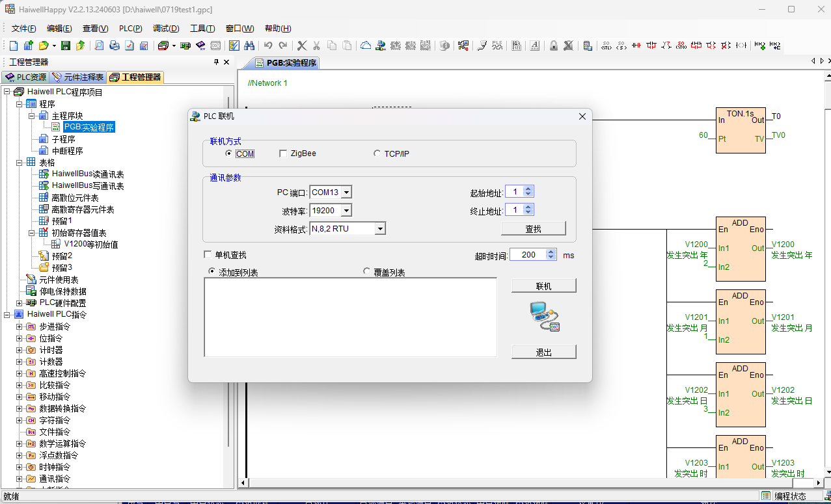831x504 pixels.
Task: Click the 联机 button
Action: point(544,286)
